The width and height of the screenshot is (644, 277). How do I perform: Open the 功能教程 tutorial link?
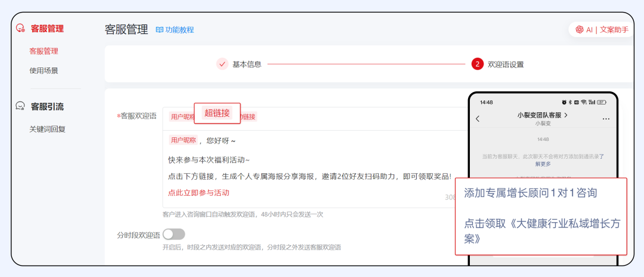click(x=179, y=30)
